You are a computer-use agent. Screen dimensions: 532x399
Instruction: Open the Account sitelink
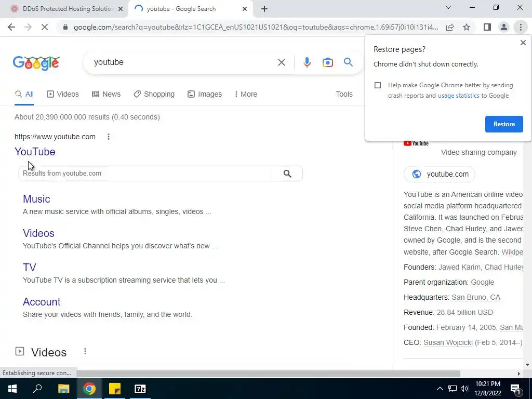click(42, 302)
